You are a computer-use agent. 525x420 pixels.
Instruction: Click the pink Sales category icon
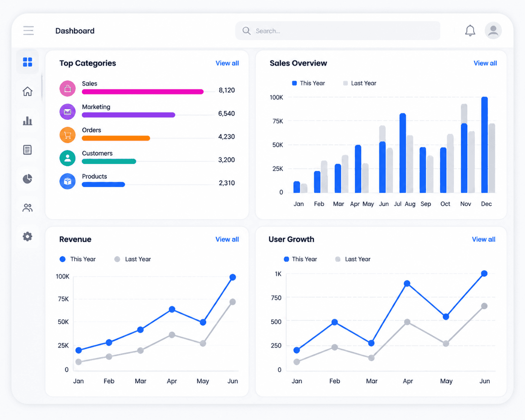pyautogui.click(x=67, y=89)
